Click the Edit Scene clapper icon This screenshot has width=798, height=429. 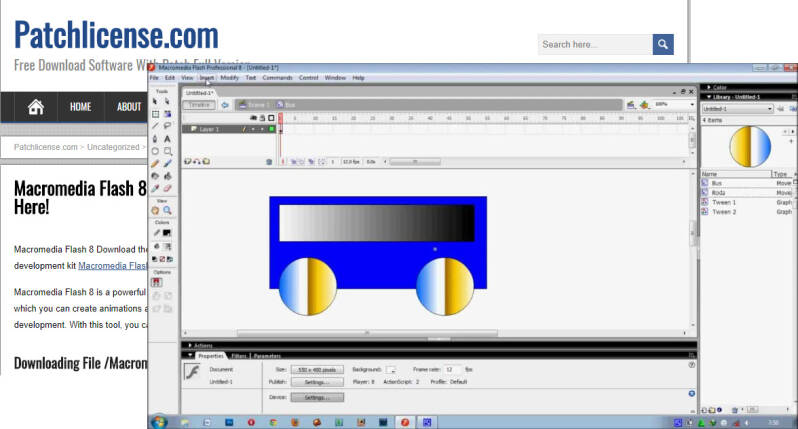pos(631,104)
